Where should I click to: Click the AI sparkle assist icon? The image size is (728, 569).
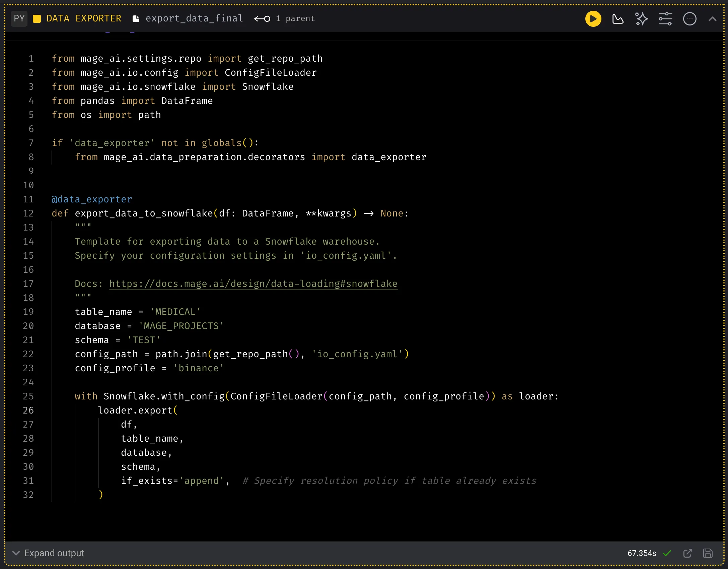tap(642, 19)
